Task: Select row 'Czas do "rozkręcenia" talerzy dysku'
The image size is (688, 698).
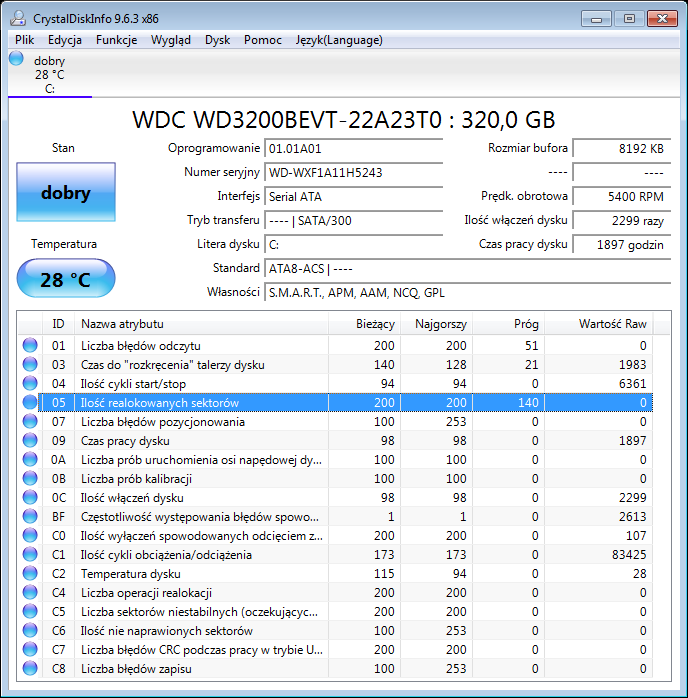Action: click(x=335, y=365)
